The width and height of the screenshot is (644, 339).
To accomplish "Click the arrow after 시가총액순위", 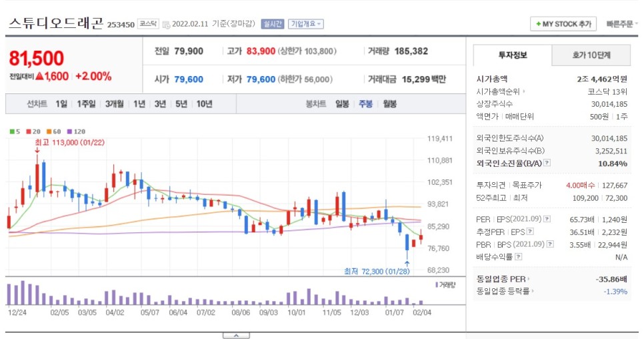I will click(x=523, y=91).
